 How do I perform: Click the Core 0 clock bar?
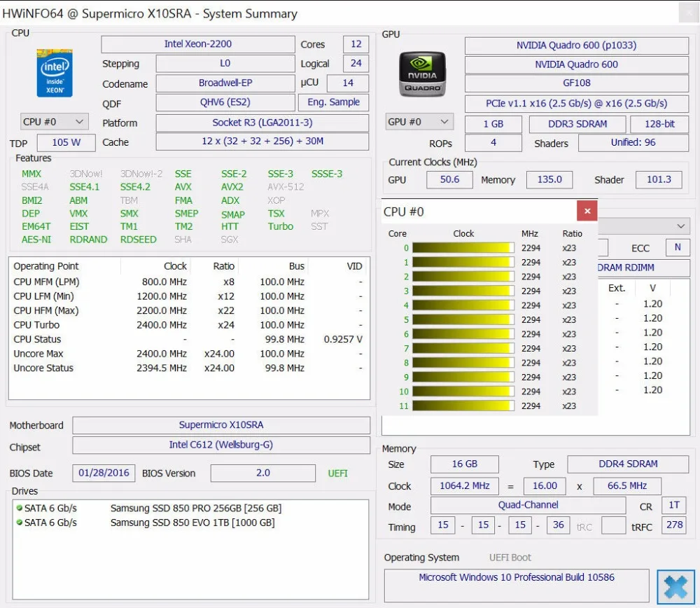(x=463, y=248)
